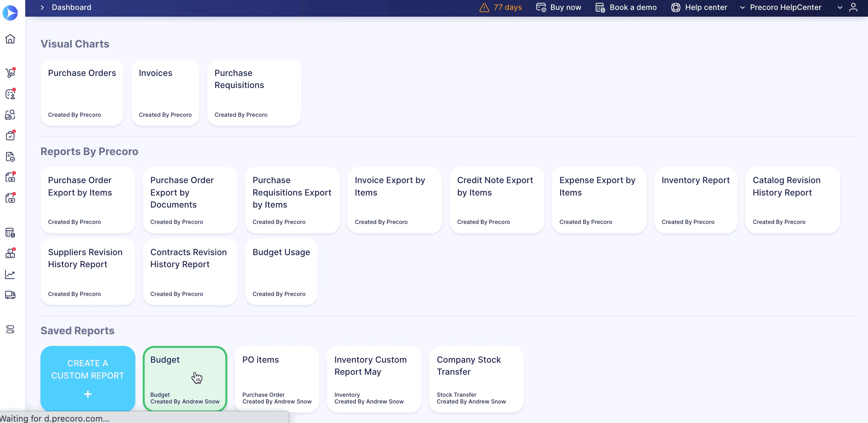Click the user profile icon

[x=853, y=7]
